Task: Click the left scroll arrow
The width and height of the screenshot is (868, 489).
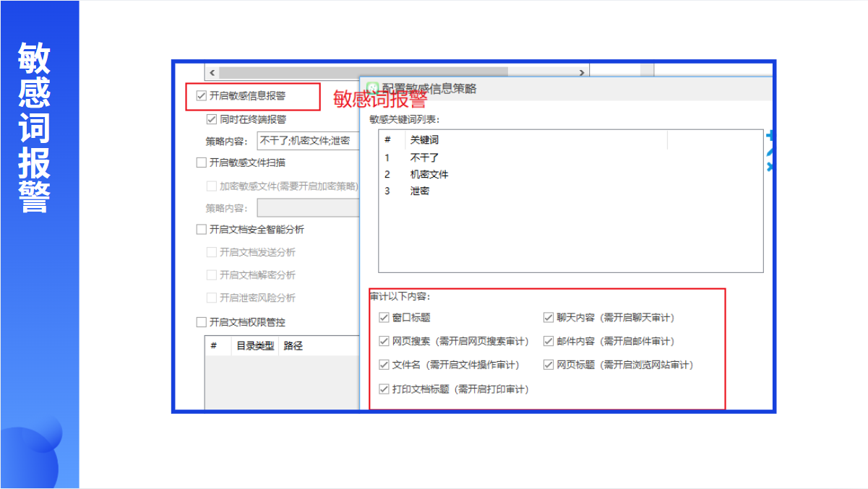Action: [x=212, y=72]
